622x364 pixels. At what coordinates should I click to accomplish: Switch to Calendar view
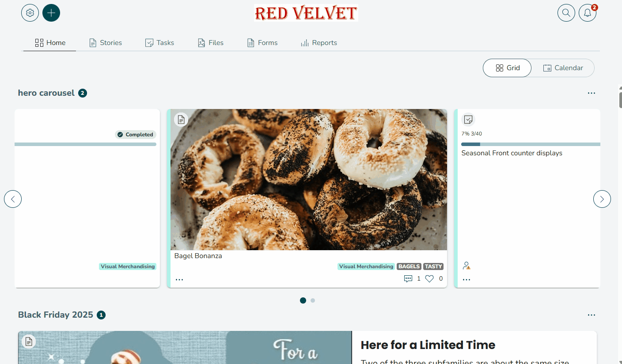563,68
